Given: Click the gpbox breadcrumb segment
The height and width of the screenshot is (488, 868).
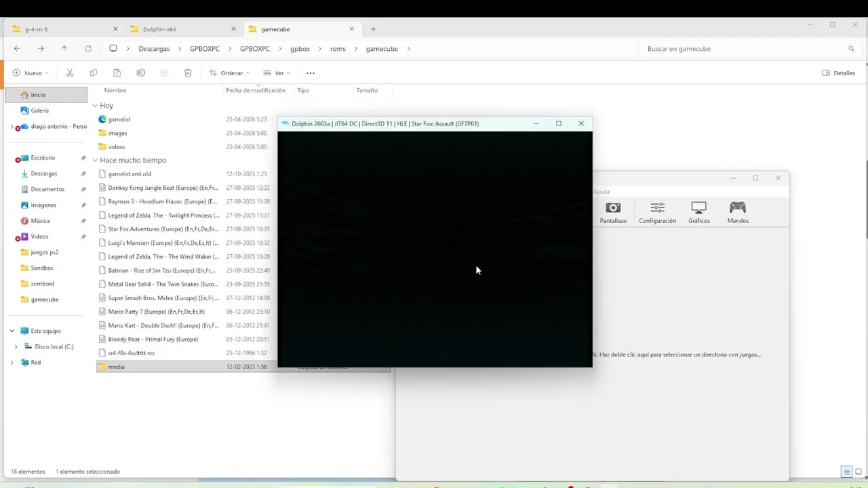Looking at the screenshot, I should pos(300,49).
